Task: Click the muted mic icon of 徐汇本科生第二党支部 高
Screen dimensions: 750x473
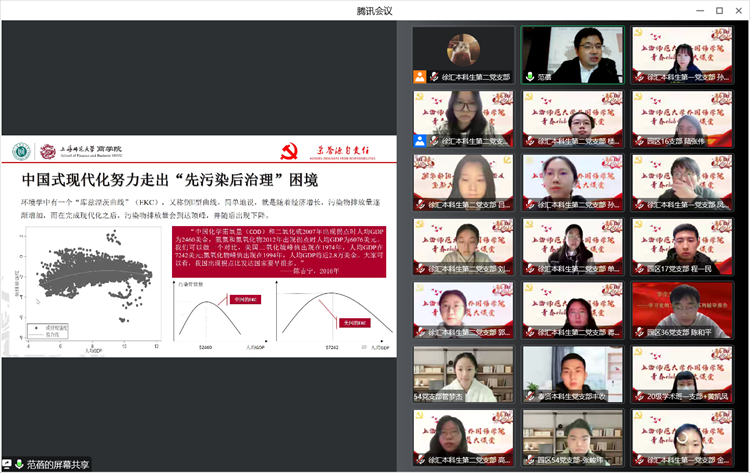Action: [x=420, y=460]
